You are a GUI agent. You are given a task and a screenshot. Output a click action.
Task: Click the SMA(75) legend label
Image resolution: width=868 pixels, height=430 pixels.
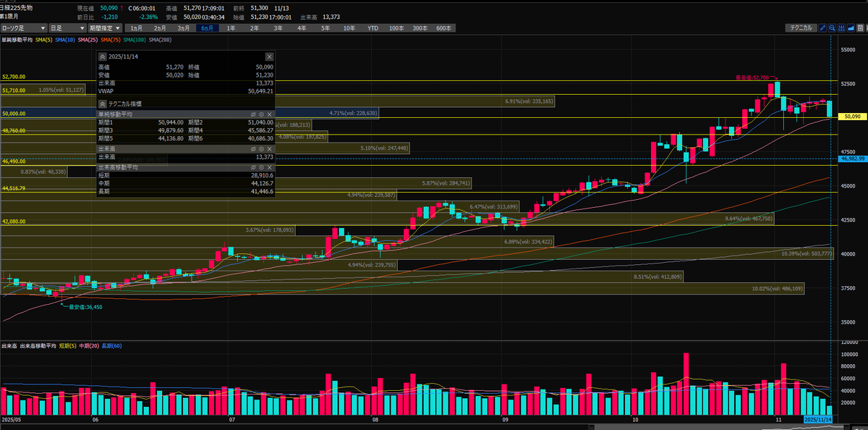(x=111, y=40)
